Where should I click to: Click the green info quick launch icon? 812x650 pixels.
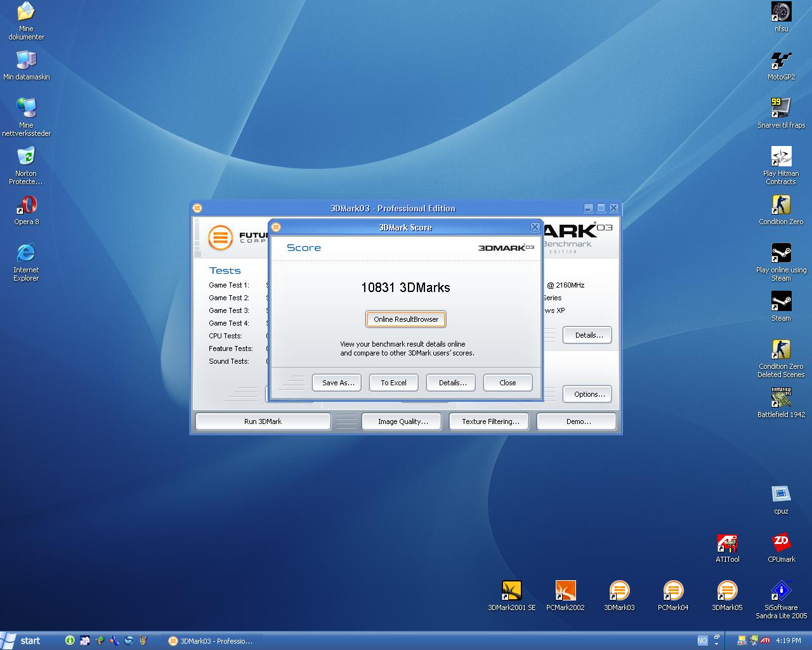tap(70, 640)
